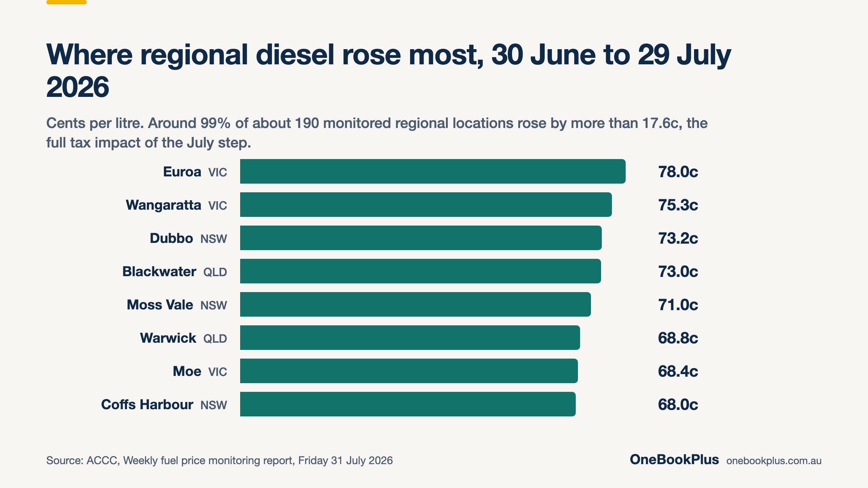Image resolution: width=868 pixels, height=488 pixels.
Task: Click the Source: ACCC footnote
Action: 220,461
